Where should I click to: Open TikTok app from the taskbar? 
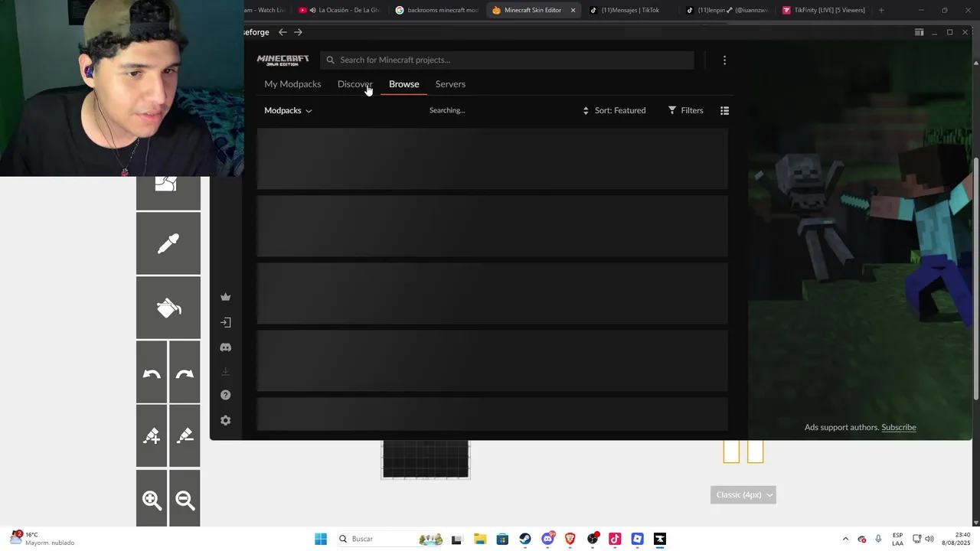click(615, 539)
